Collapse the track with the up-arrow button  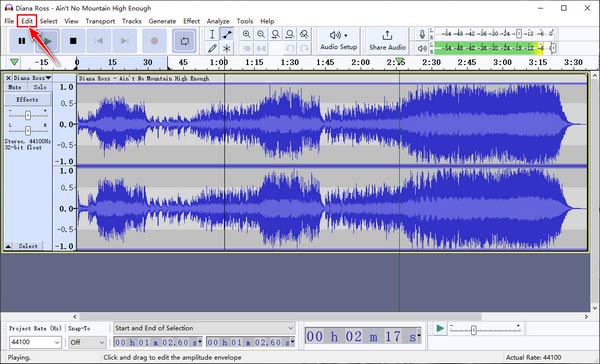pos(8,246)
